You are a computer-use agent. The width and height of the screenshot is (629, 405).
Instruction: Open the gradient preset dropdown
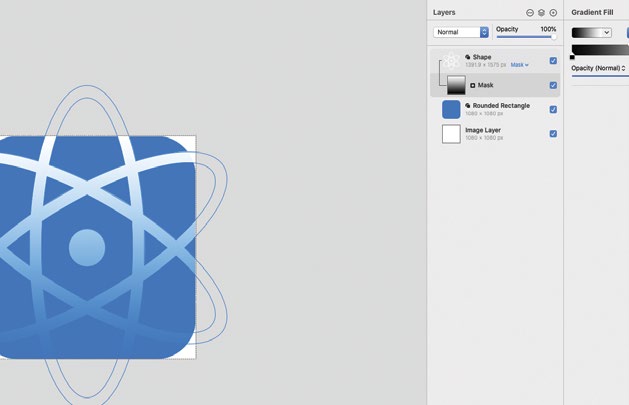591,32
